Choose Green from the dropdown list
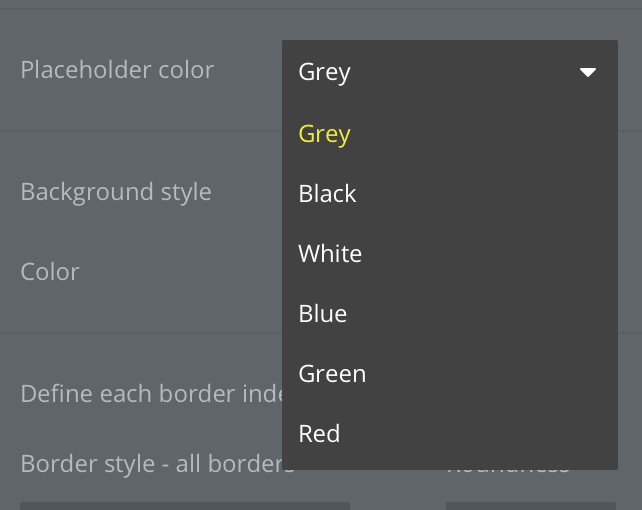The width and height of the screenshot is (642, 510). pos(332,374)
